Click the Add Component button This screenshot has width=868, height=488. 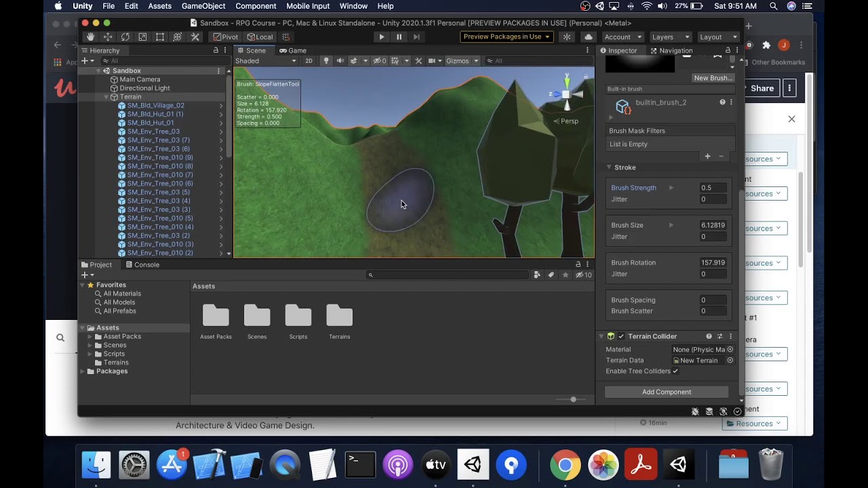tap(666, 392)
